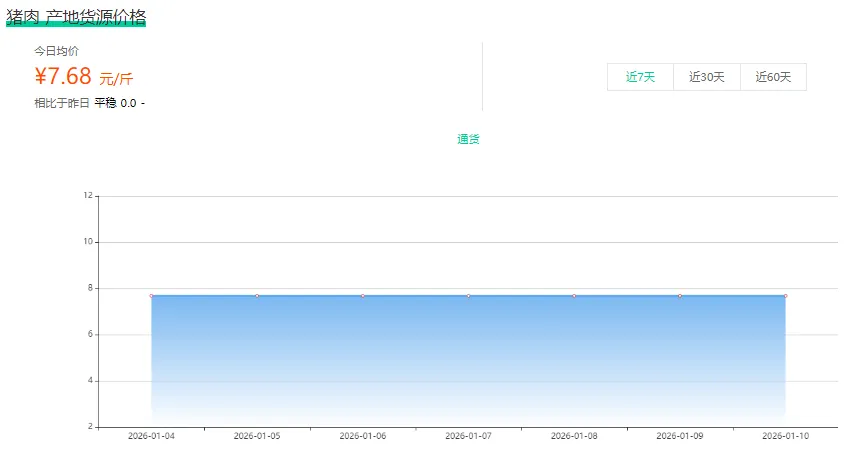
Task: Click the y-axis value 6
Action: coord(90,334)
